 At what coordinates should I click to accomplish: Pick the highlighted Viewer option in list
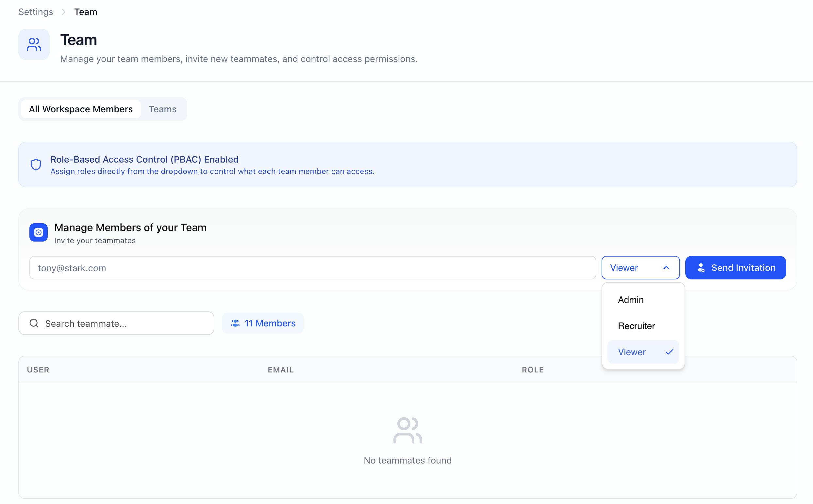[632, 352]
